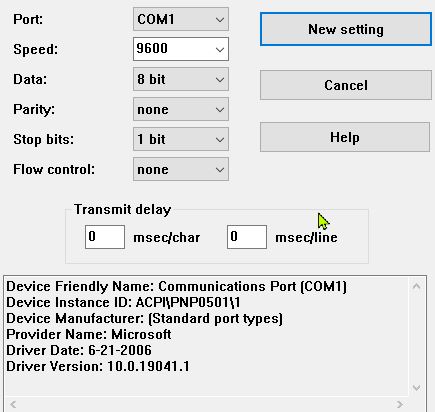This screenshot has width=435, height=412.
Task: Focus the msec/char transmit delay field
Action: 105,237
